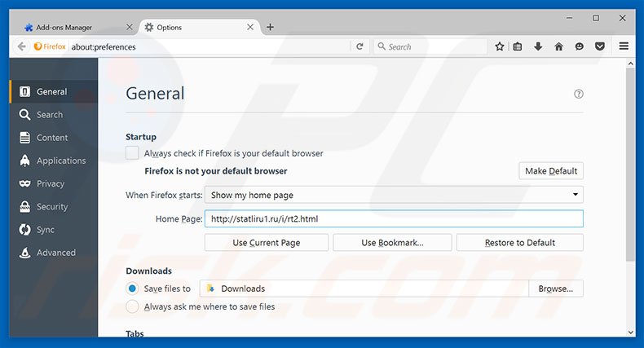Viewport: 644px width, 348px height.
Task: Open the General preferences category
Action: pos(53,91)
